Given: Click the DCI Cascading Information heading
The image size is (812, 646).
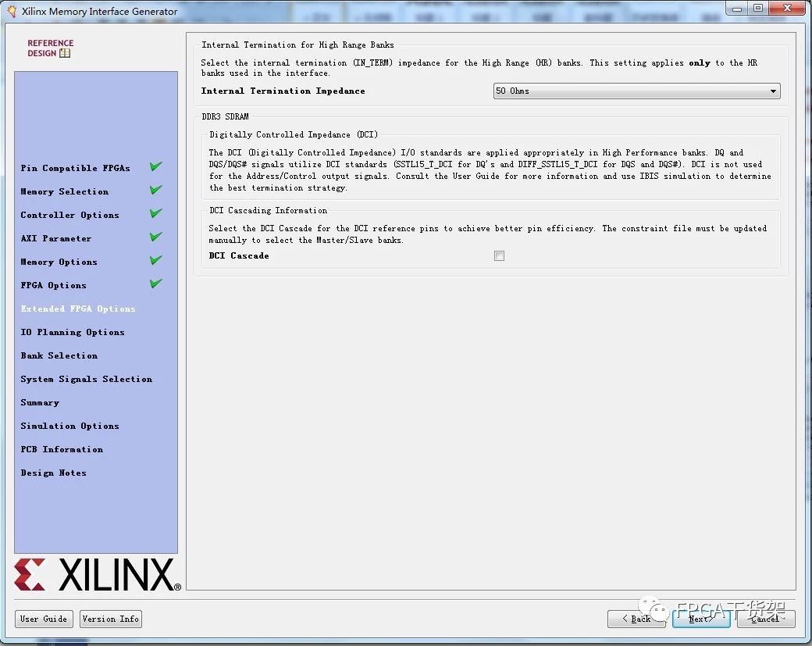Looking at the screenshot, I should coord(269,210).
